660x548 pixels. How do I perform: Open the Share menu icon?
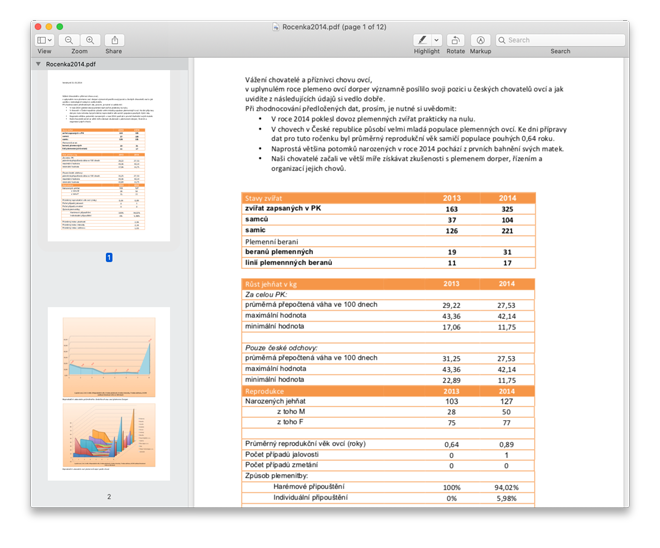coord(114,39)
